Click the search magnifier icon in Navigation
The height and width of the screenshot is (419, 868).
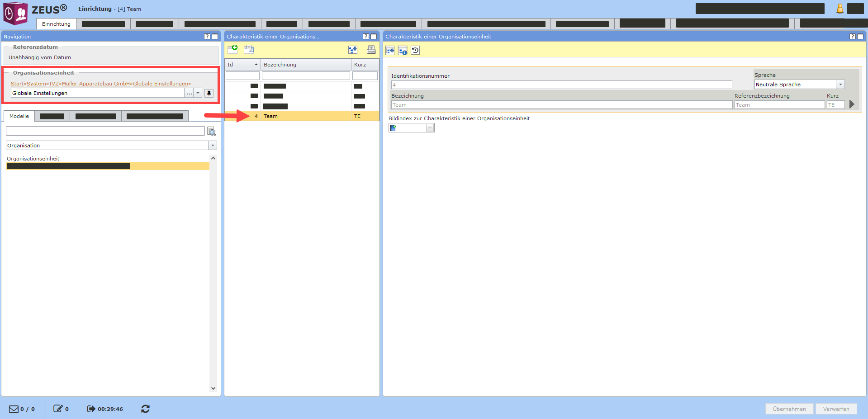pyautogui.click(x=211, y=132)
